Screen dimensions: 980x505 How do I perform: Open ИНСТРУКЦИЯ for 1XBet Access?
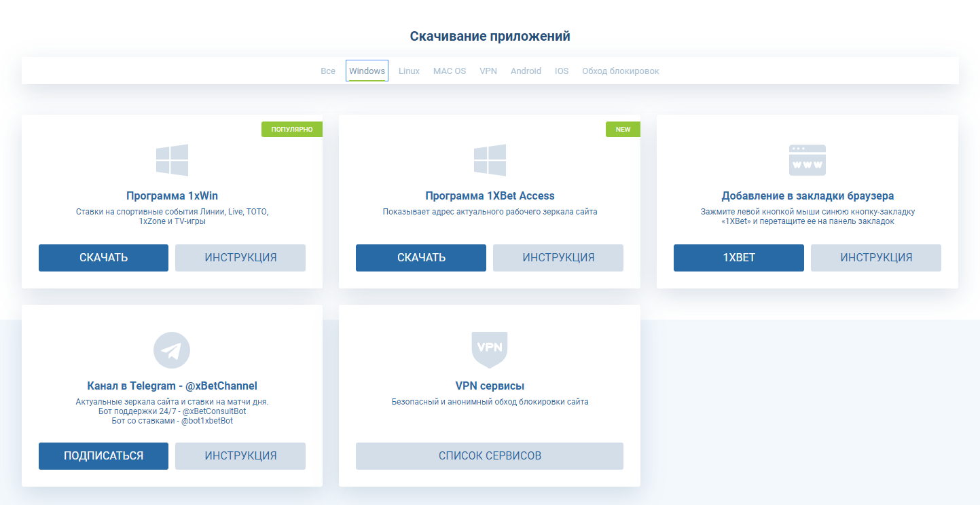558,258
